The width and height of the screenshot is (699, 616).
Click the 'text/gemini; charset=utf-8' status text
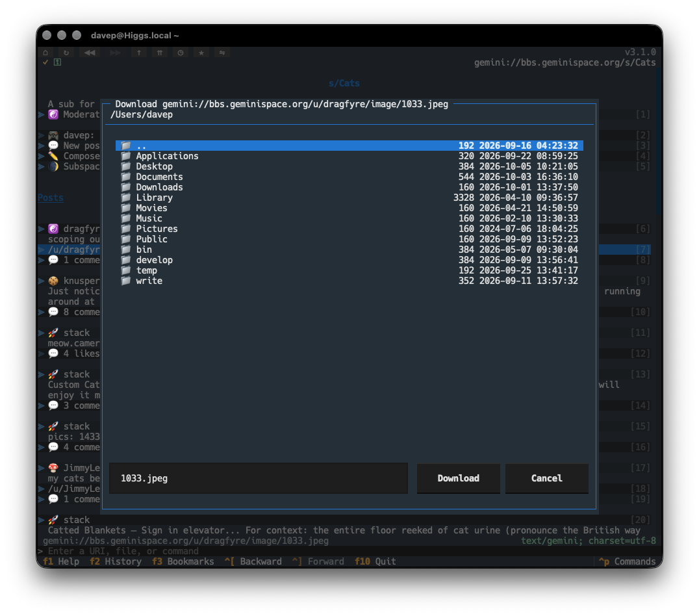point(589,541)
